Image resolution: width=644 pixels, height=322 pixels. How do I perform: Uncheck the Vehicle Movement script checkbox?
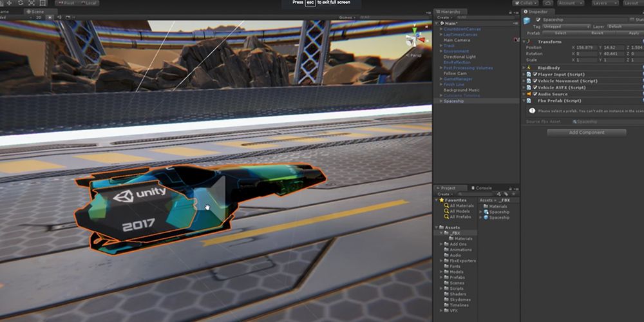click(x=535, y=81)
